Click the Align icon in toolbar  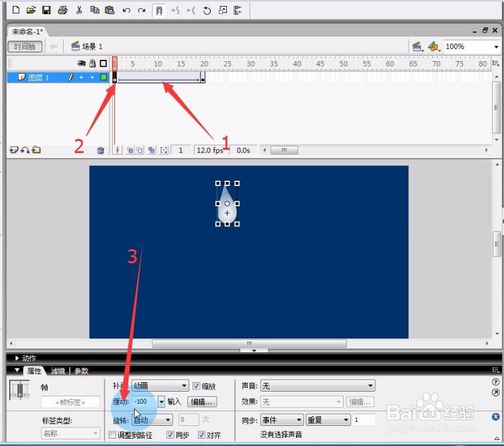(x=238, y=10)
